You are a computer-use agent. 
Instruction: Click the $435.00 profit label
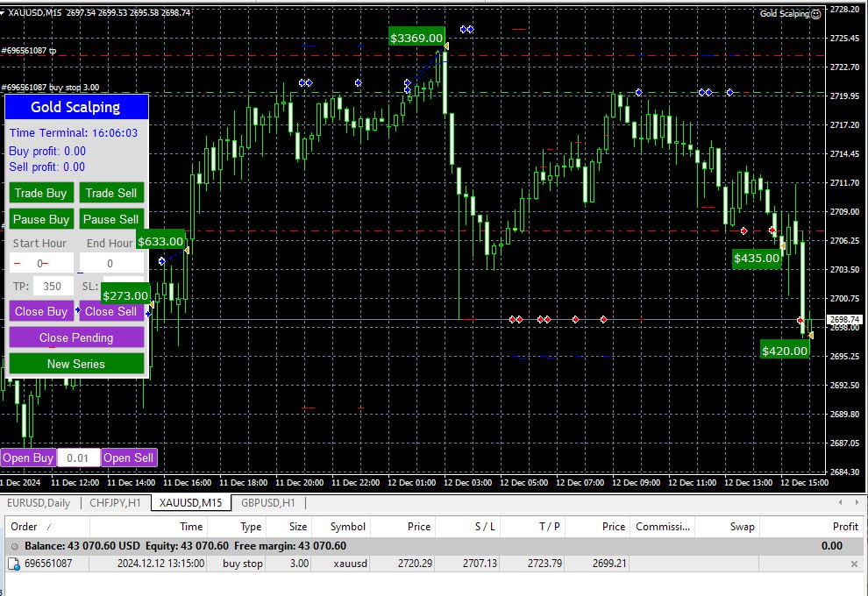click(756, 258)
